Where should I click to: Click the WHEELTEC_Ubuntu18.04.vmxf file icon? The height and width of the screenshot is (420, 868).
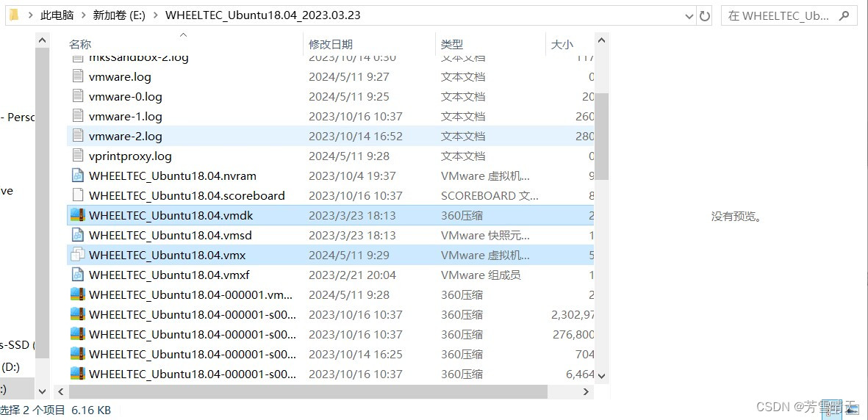(x=78, y=275)
